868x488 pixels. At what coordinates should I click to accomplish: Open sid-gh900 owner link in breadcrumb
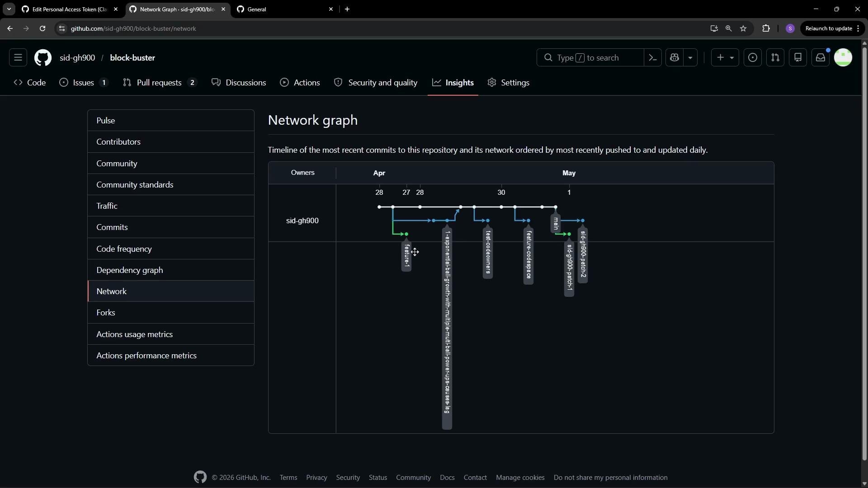tap(77, 58)
